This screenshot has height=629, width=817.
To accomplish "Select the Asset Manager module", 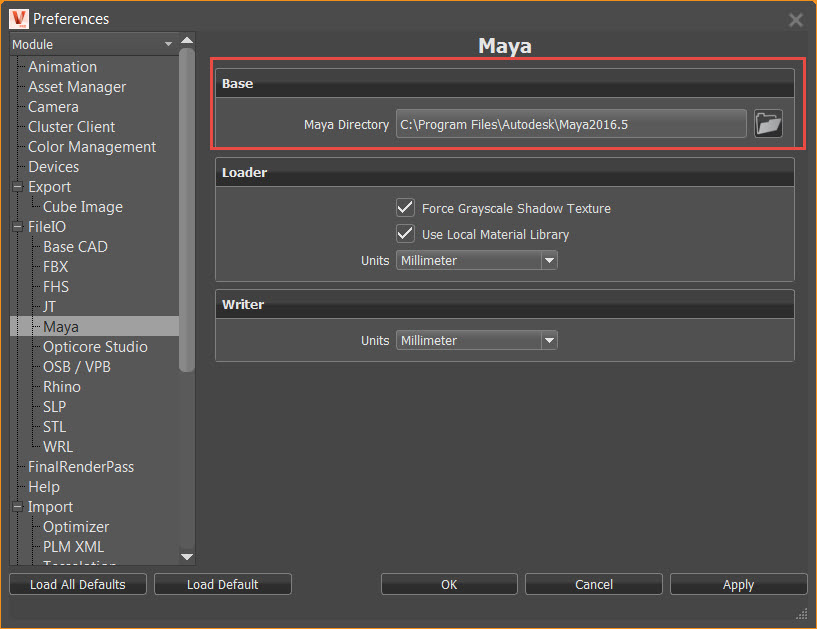I will pyautogui.click(x=76, y=86).
